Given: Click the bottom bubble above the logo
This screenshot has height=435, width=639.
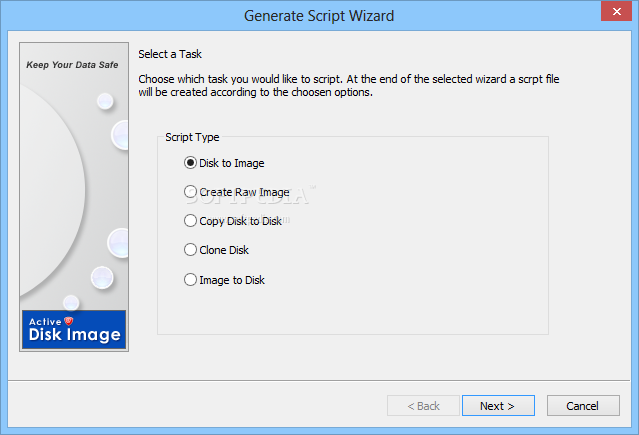Looking at the screenshot, I should click(71, 303).
